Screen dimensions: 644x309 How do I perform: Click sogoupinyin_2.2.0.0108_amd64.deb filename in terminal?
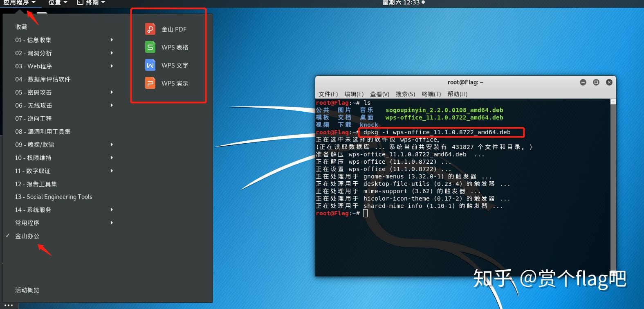point(444,110)
